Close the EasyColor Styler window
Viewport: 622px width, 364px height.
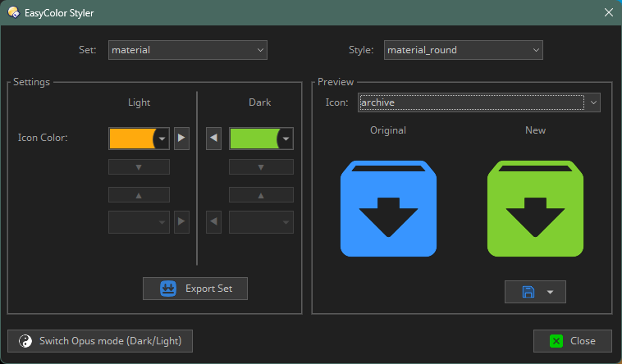click(x=609, y=12)
